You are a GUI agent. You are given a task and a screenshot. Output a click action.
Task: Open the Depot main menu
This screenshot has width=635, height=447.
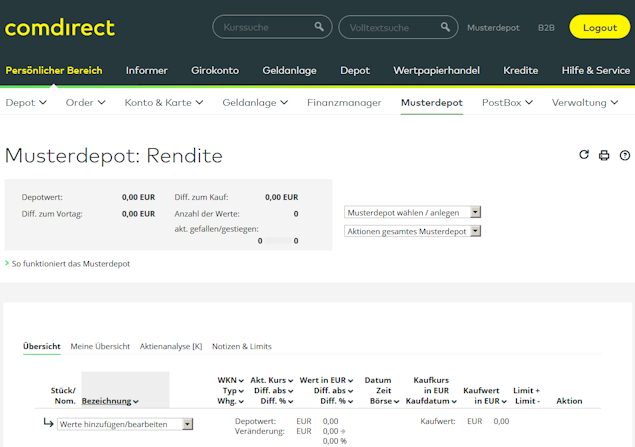(x=355, y=70)
